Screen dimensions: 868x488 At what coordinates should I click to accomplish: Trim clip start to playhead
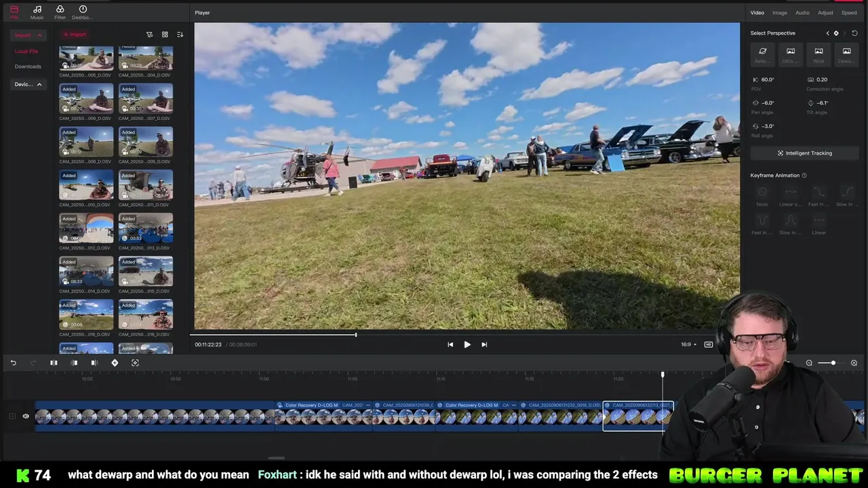(75, 363)
